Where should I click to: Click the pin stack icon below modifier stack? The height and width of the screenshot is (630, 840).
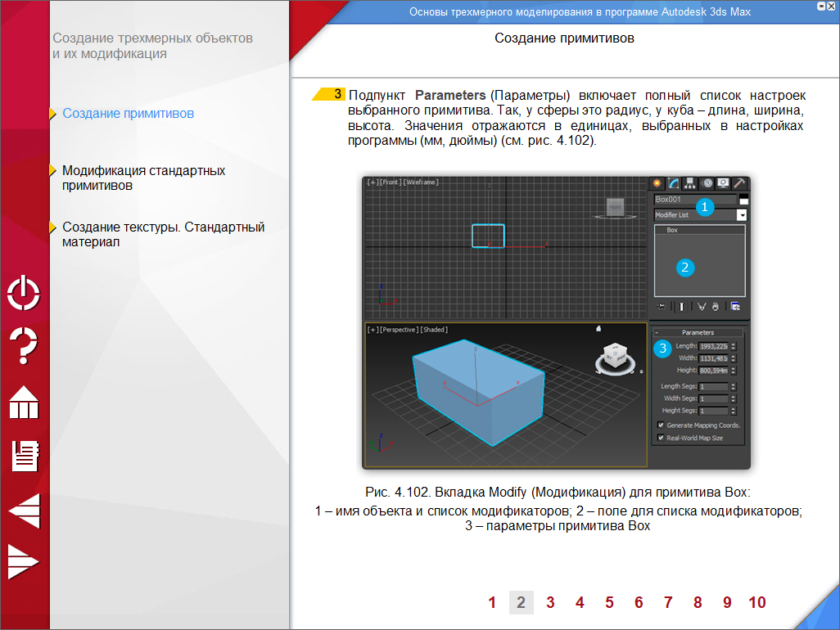(x=662, y=307)
